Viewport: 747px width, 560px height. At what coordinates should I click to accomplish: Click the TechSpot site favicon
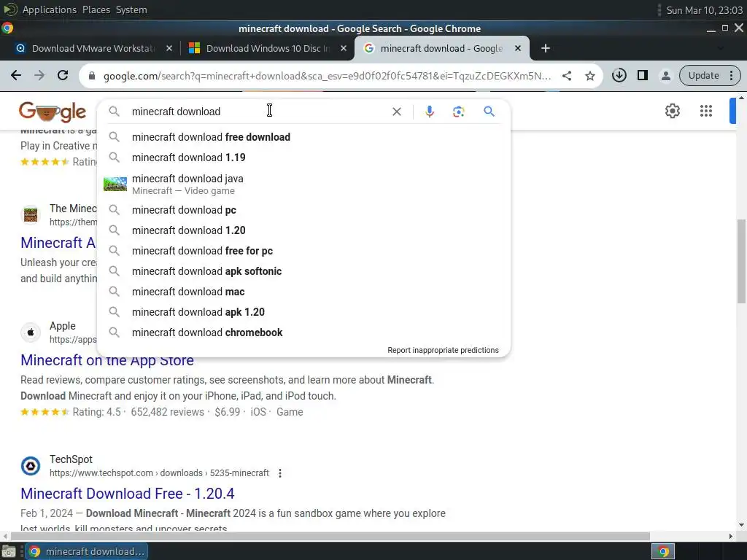[31, 466]
